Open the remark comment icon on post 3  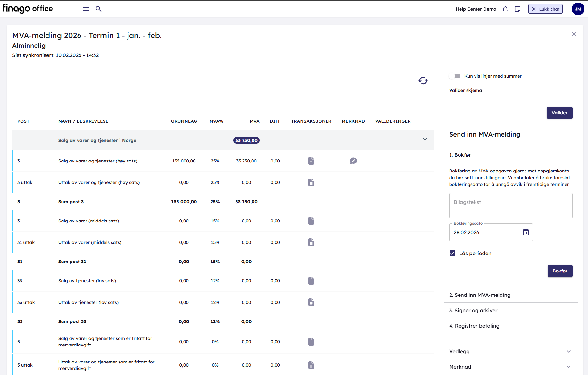353,161
